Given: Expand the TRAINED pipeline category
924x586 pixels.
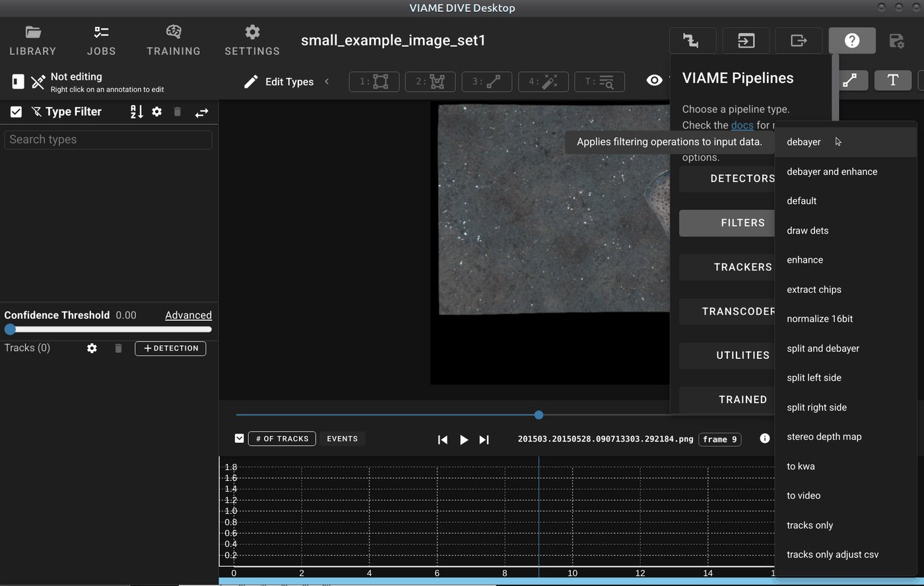Looking at the screenshot, I should click(x=727, y=399).
